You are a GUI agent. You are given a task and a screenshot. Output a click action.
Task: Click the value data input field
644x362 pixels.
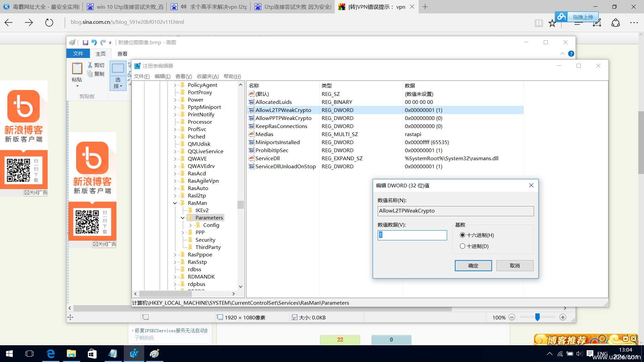click(412, 235)
